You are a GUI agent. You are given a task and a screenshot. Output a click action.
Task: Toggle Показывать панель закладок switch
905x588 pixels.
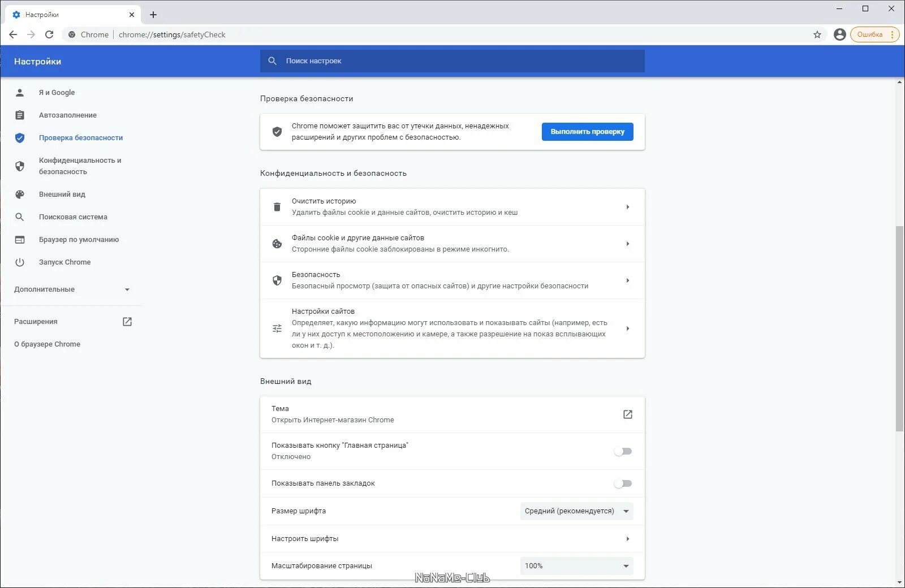(623, 483)
